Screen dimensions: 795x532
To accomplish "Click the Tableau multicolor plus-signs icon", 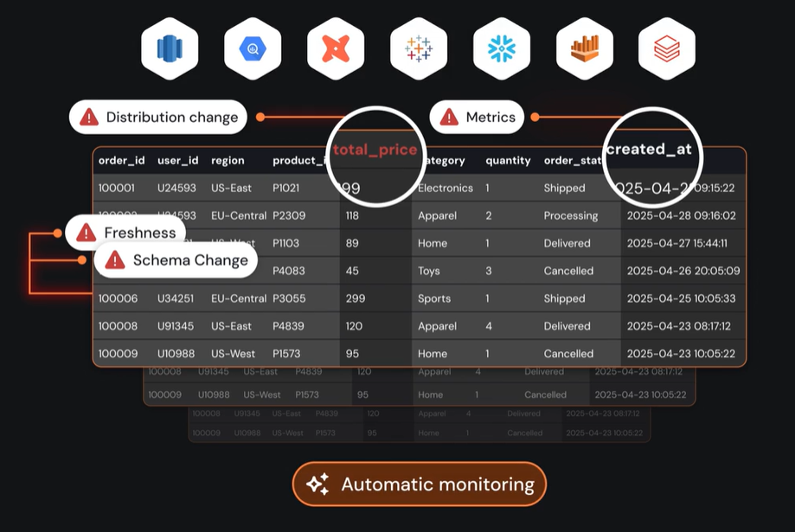I will click(x=419, y=48).
